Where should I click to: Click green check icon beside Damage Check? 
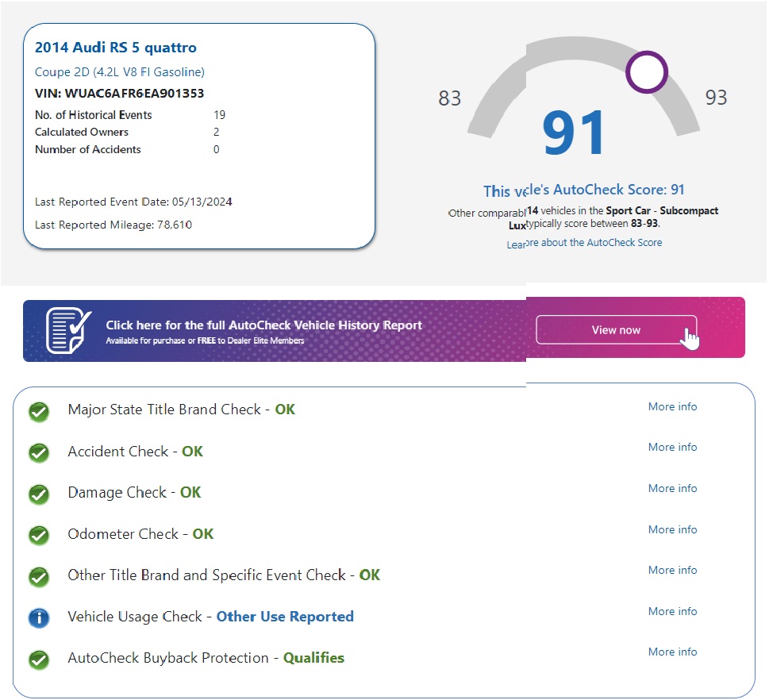tap(39, 494)
